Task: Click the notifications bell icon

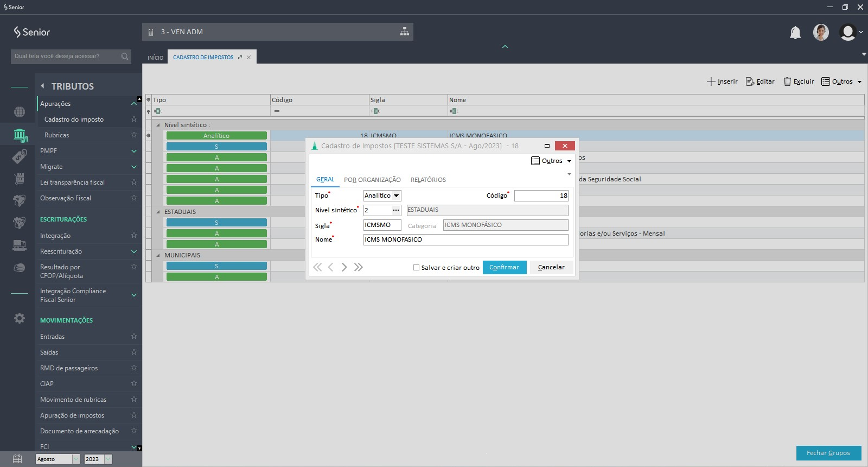Action: click(795, 33)
